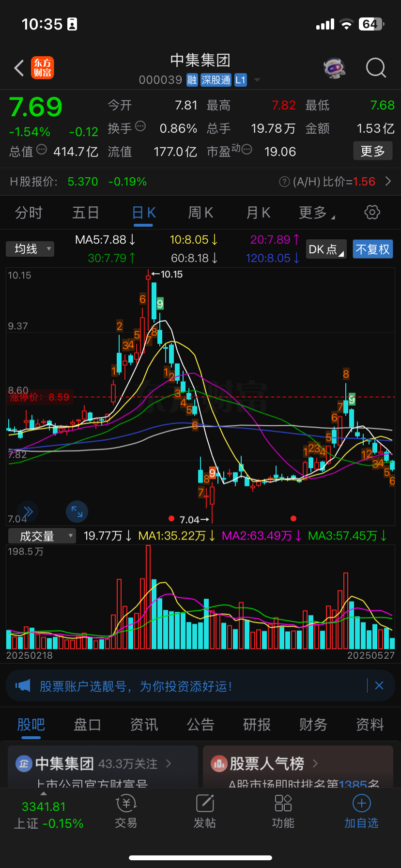Tap the 更多 quote details button
This screenshot has height=868, width=401.
pyautogui.click(x=372, y=151)
